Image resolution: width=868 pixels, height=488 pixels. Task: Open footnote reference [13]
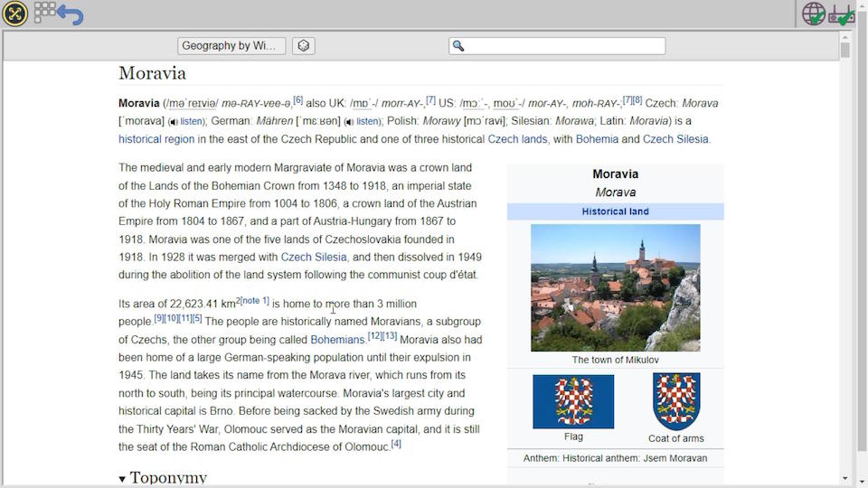tap(391, 336)
